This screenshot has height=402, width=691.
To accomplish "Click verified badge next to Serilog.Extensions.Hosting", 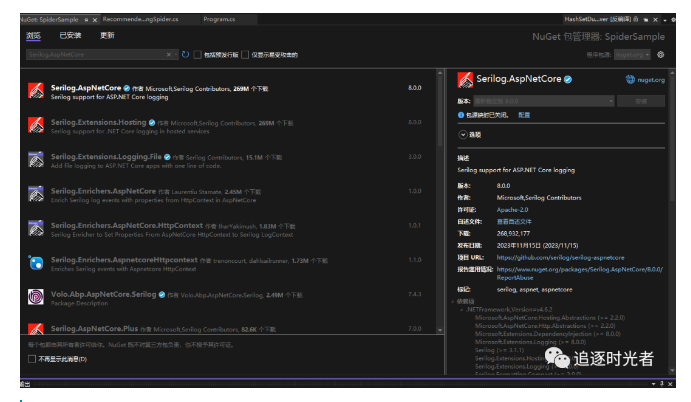I will coord(152,123).
